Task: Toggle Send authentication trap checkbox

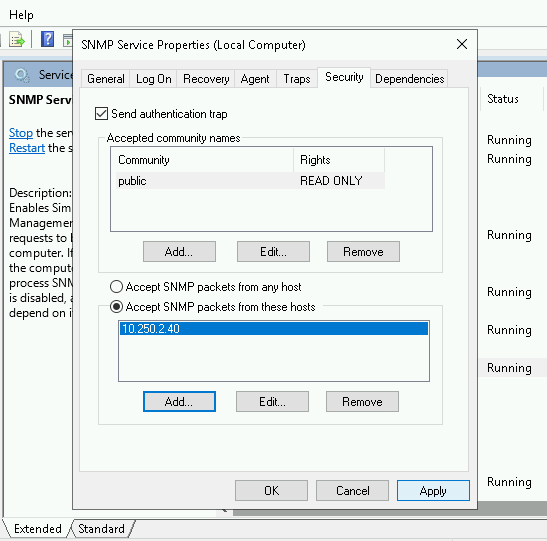Action: coord(102,114)
